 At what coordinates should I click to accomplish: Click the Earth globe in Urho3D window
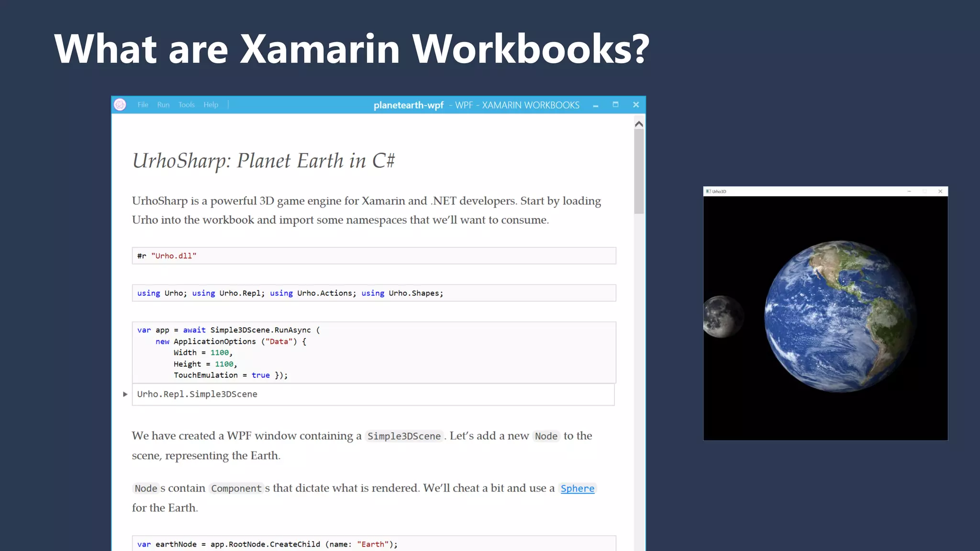tap(840, 316)
